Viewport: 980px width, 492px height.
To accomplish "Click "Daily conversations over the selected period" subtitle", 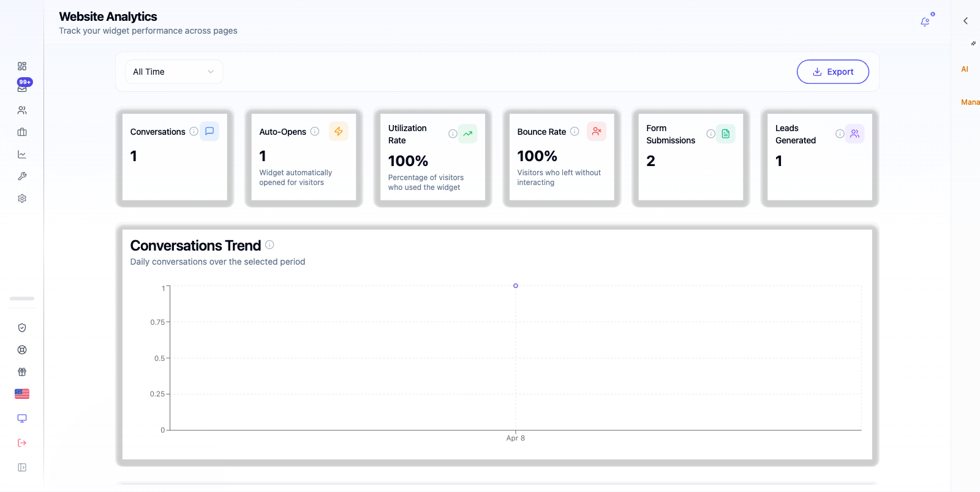I will 217,262.
